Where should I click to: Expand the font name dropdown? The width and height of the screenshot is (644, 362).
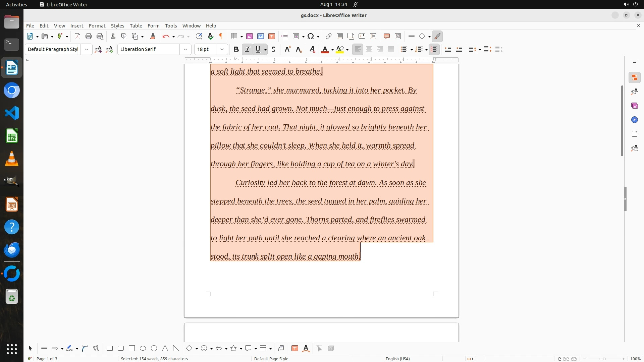[185, 49]
